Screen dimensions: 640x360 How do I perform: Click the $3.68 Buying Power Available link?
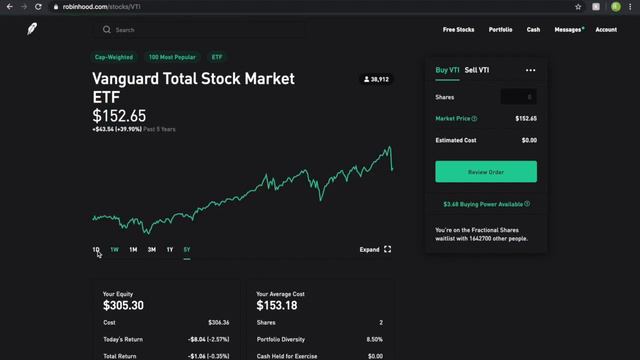click(483, 204)
